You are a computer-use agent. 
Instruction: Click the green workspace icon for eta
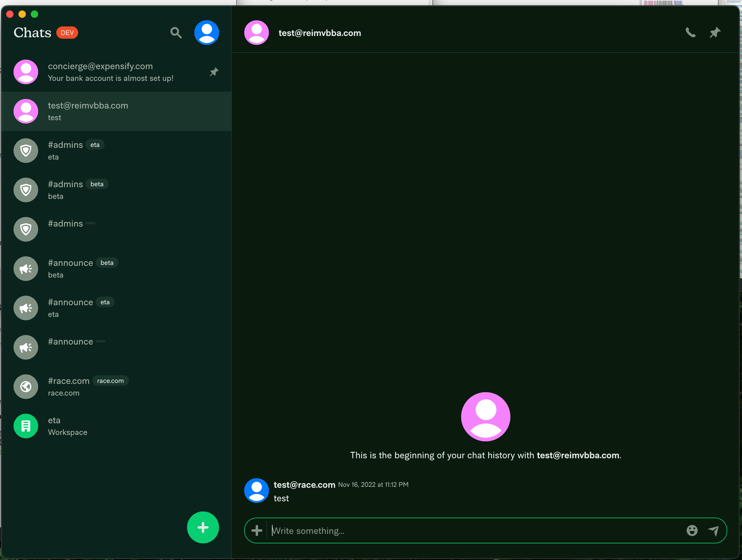[x=26, y=426]
